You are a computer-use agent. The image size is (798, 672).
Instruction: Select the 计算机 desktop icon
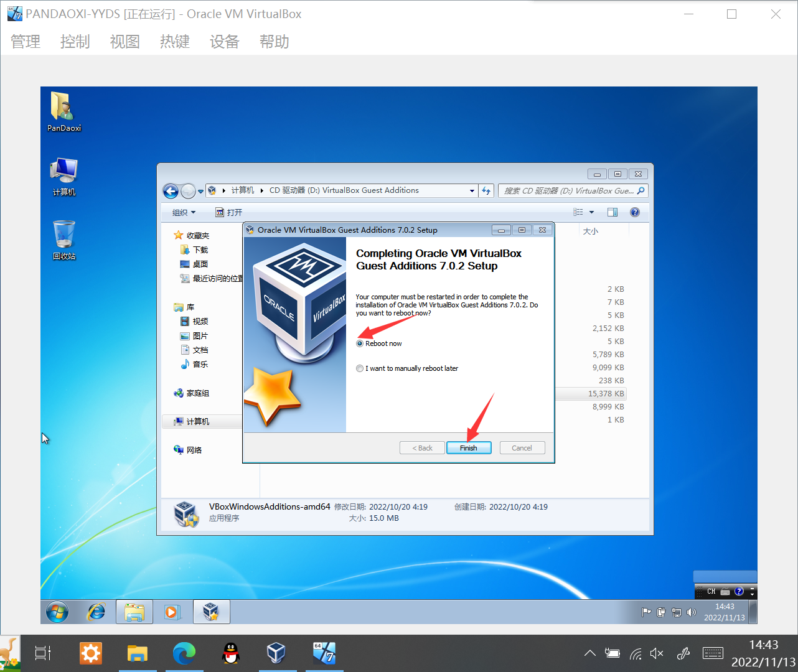point(63,177)
